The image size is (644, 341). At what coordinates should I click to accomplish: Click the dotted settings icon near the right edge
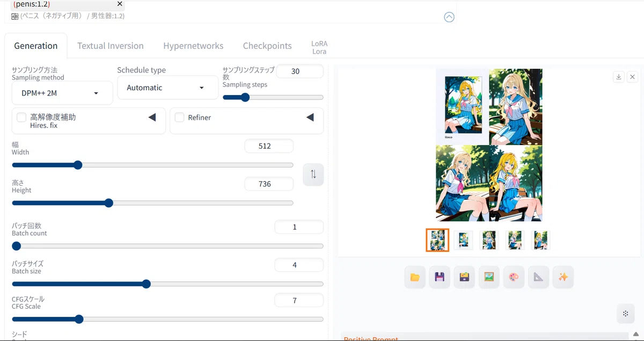tap(625, 314)
